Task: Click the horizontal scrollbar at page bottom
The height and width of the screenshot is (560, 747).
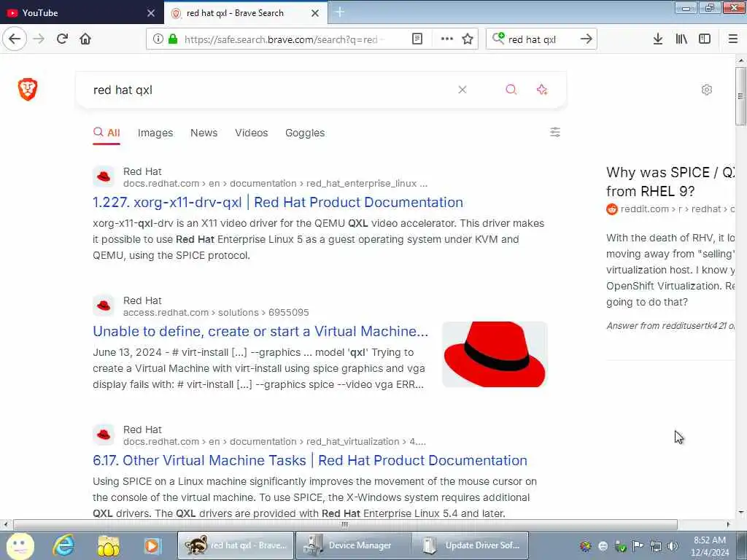Action: tap(345, 524)
